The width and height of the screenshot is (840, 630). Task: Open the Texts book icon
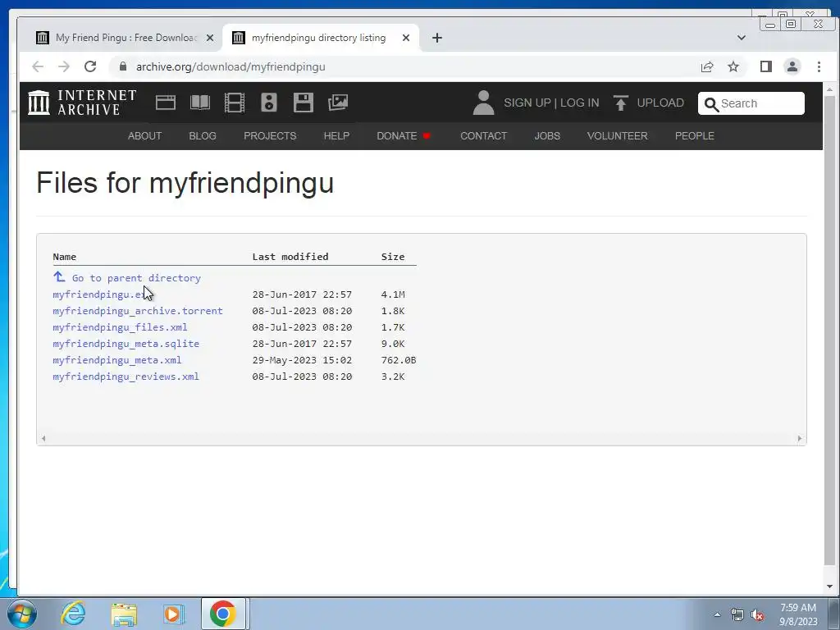coord(200,103)
